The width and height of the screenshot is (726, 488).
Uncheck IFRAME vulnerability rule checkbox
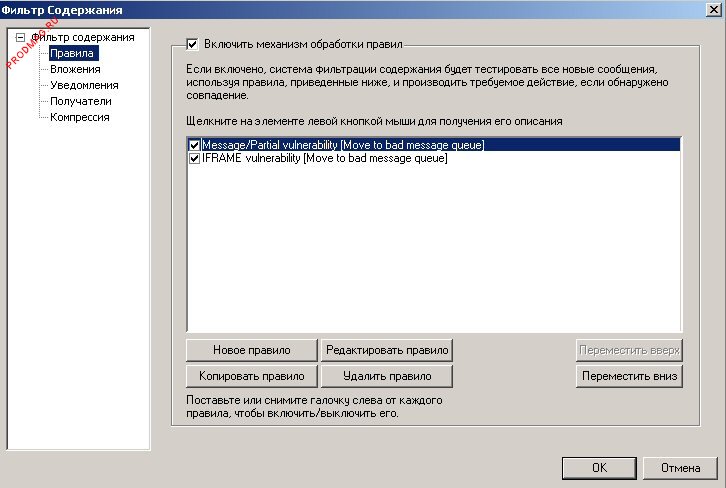coord(195,158)
